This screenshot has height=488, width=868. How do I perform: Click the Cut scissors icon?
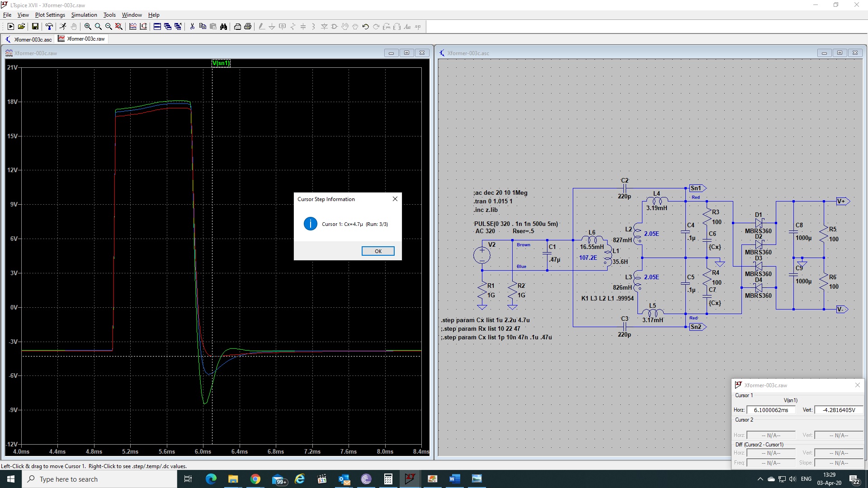click(x=192, y=27)
